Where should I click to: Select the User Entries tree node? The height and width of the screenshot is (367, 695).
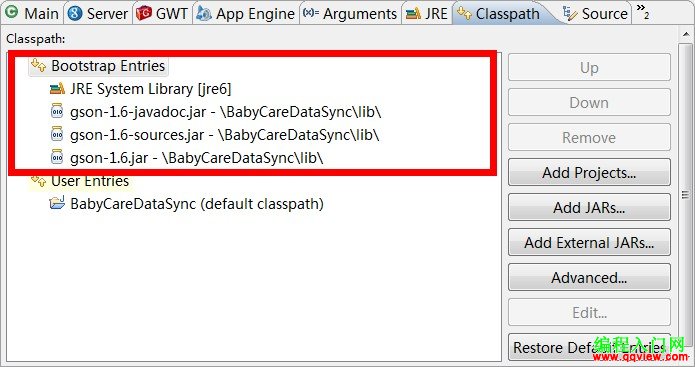click(x=80, y=181)
